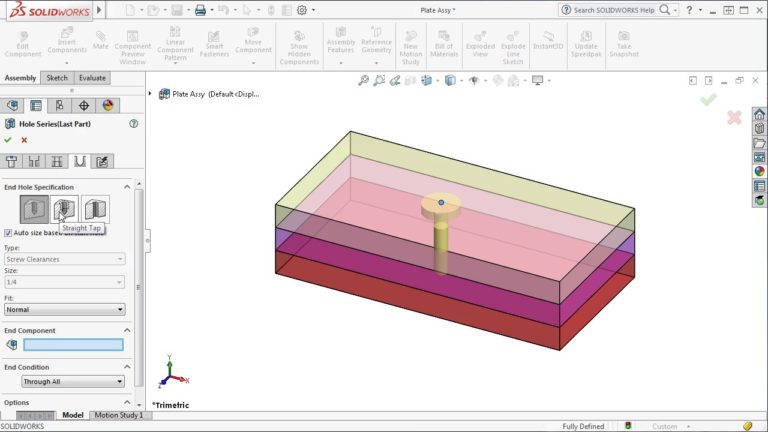The height and width of the screenshot is (432, 768).
Task: Switch to ConfigurationManager tab
Action: click(60, 105)
